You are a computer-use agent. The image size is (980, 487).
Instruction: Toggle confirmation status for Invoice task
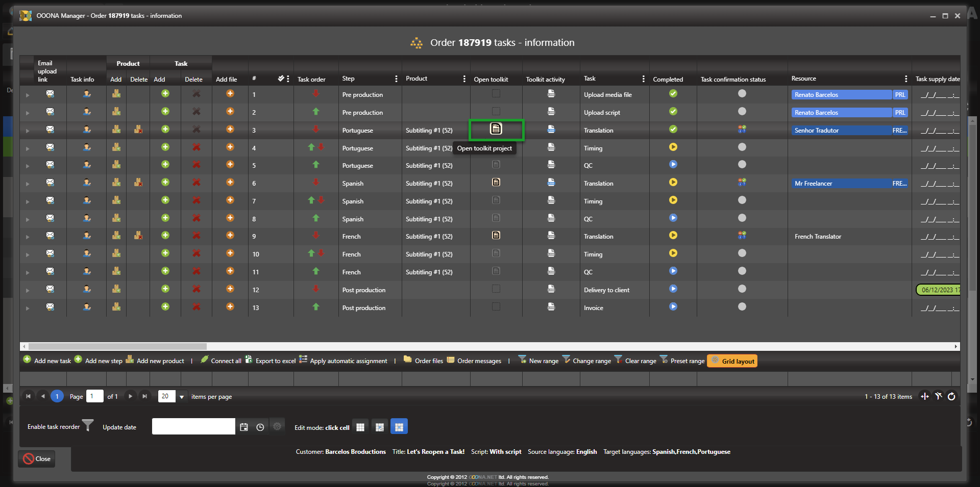click(x=742, y=307)
